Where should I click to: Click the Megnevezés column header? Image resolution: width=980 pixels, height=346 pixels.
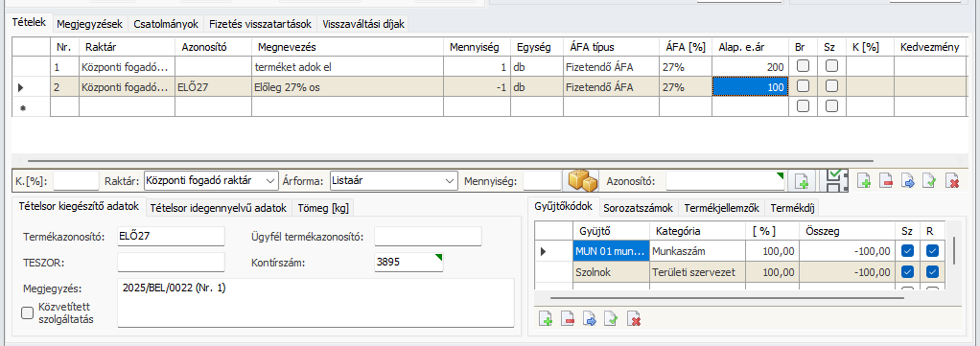coord(347,47)
